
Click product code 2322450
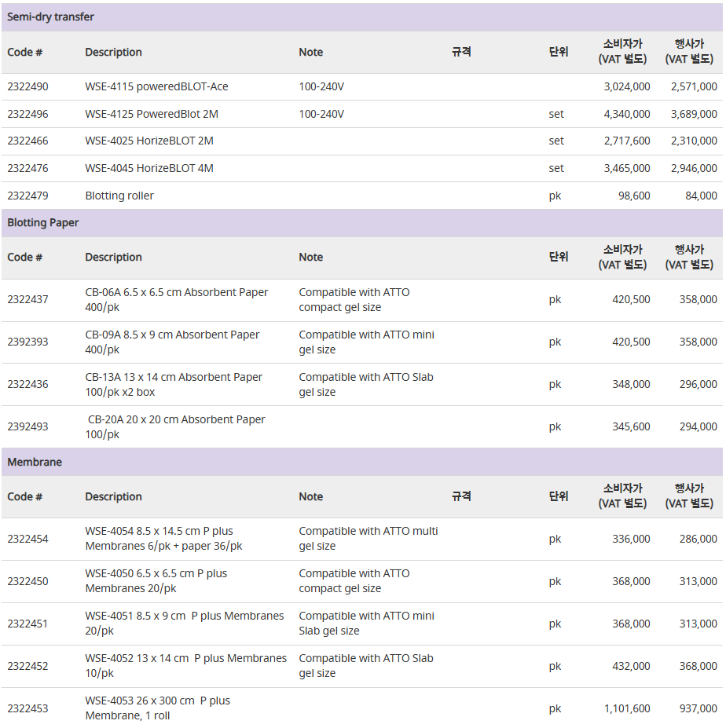(x=27, y=582)
